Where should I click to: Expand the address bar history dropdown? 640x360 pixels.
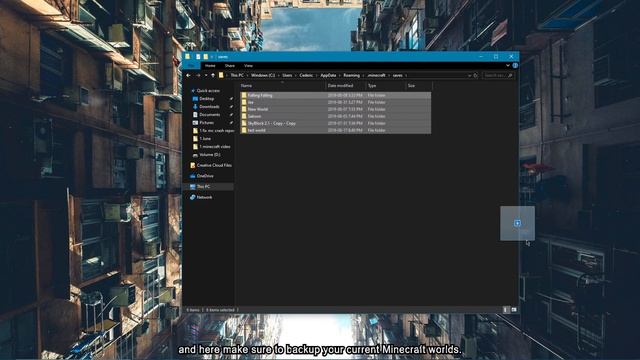[x=469, y=76]
